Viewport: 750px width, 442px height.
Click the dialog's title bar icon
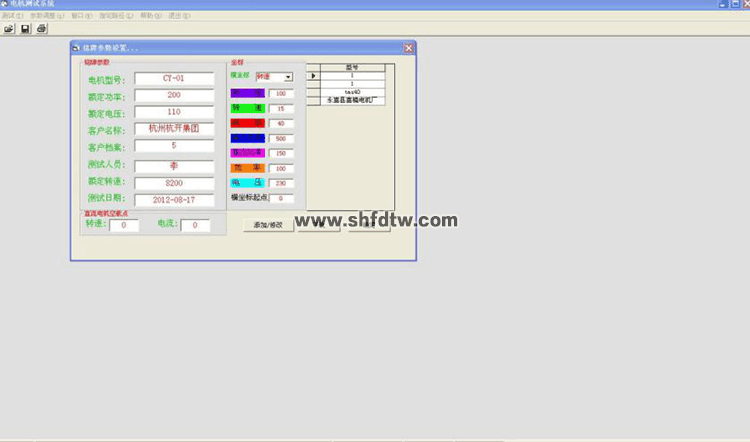point(77,48)
